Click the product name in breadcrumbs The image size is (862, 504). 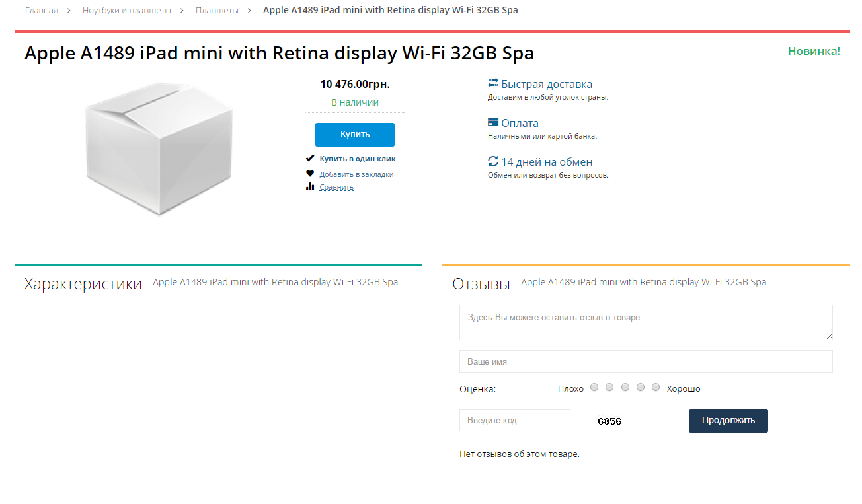point(391,11)
